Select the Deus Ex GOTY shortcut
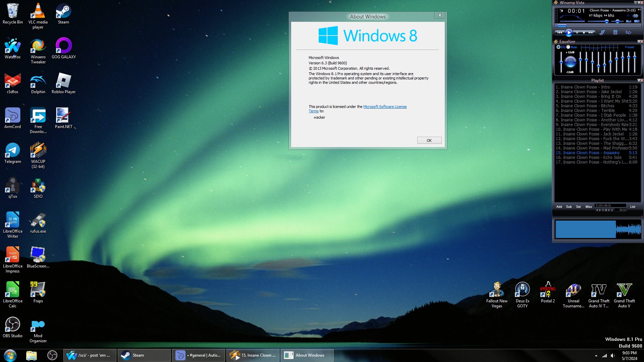644x362 pixels. (523, 295)
